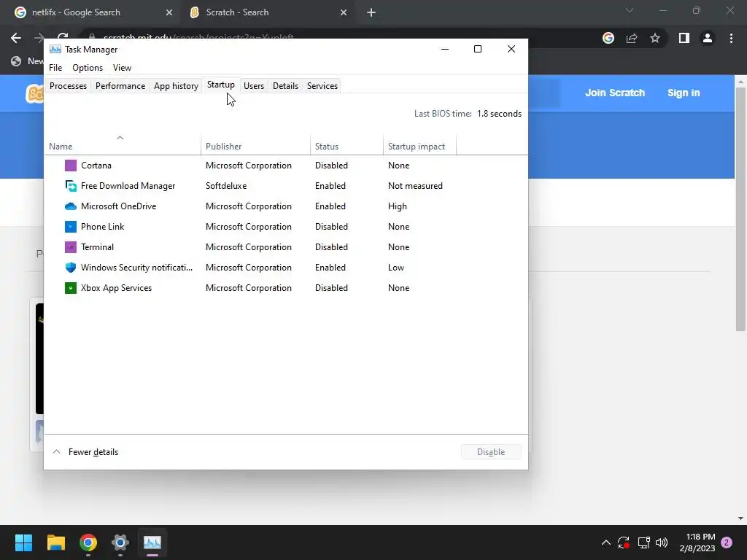
Task: Click the Phone Link app icon
Action: tap(71, 227)
